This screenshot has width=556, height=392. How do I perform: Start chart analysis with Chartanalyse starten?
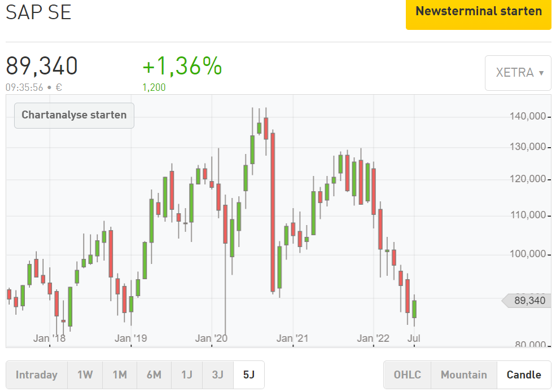pos(74,115)
